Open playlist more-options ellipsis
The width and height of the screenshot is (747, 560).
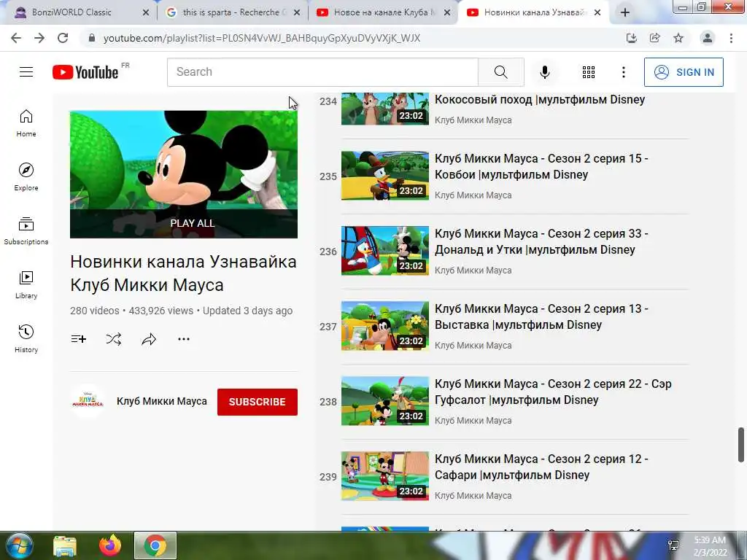click(184, 339)
